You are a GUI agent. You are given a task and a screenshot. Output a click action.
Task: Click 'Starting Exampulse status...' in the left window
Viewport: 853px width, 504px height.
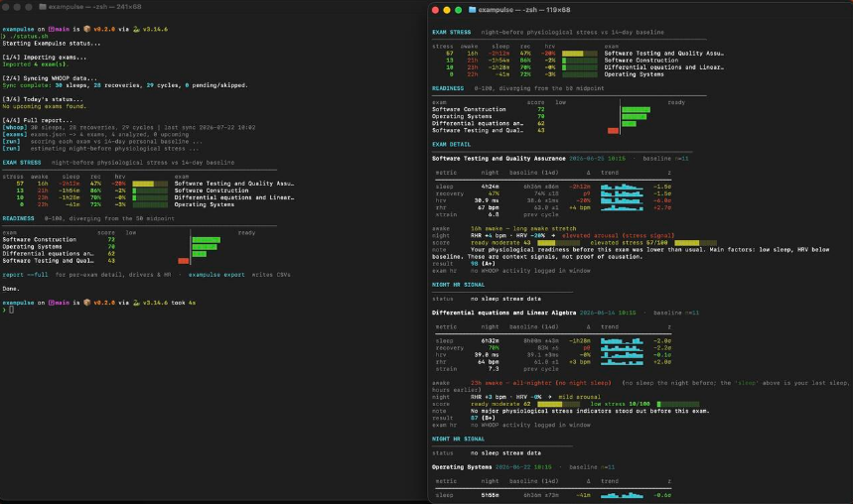(51, 44)
